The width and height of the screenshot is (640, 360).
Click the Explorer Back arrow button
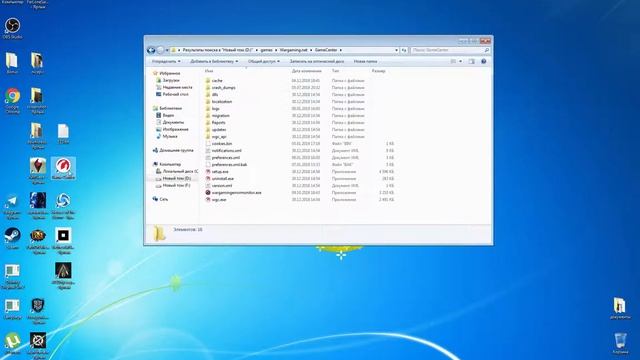click(151, 50)
